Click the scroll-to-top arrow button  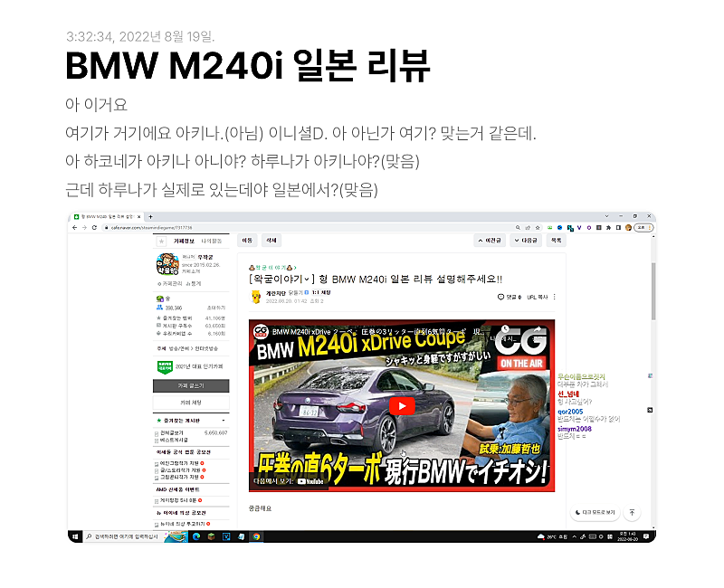point(632,512)
